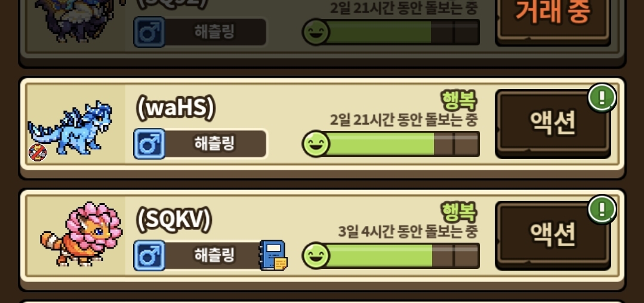
Task: Click the 해츨링 stage label for SQKV
Action: point(214,256)
